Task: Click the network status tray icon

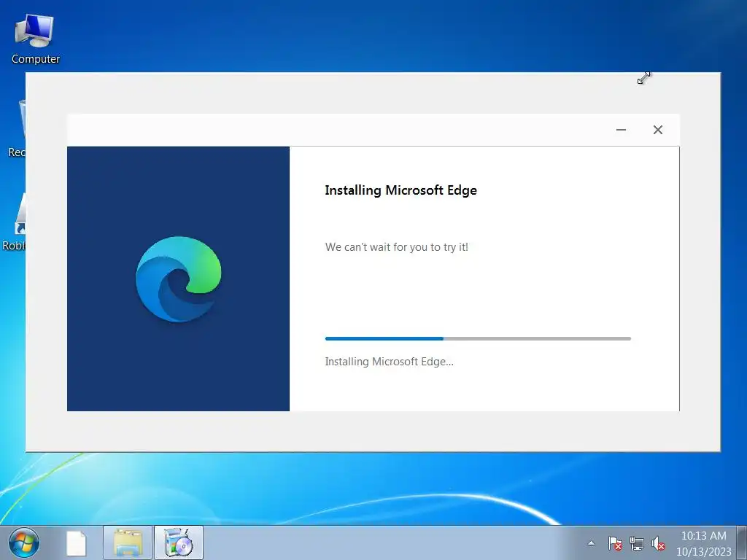Action: click(x=636, y=543)
